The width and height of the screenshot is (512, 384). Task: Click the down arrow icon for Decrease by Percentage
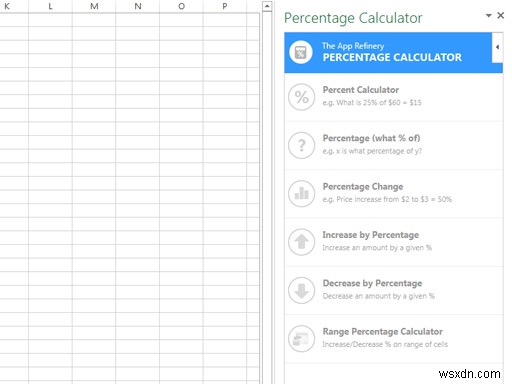[301, 290]
